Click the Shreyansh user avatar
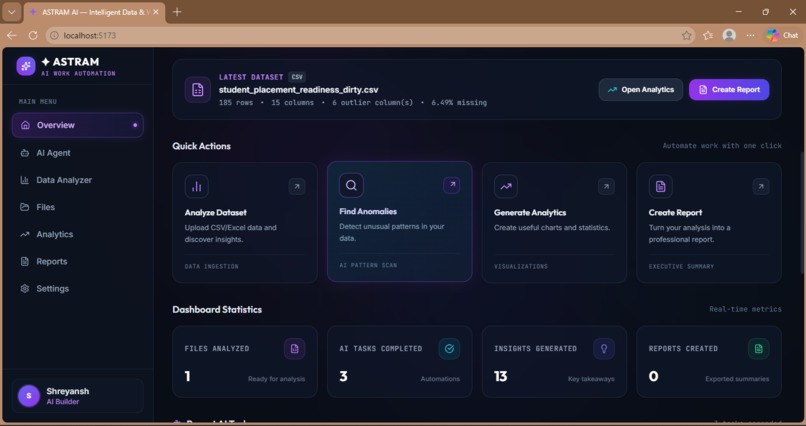This screenshot has width=806, height=426. click(29, 396)
